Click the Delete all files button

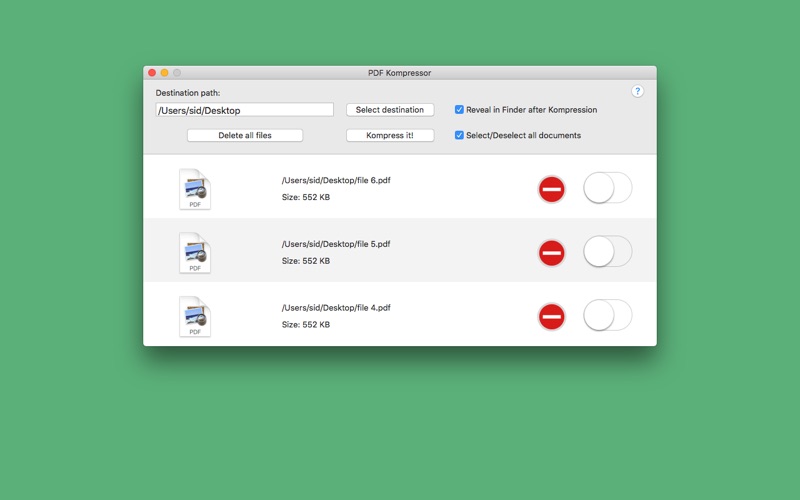(x=245, y=135)
